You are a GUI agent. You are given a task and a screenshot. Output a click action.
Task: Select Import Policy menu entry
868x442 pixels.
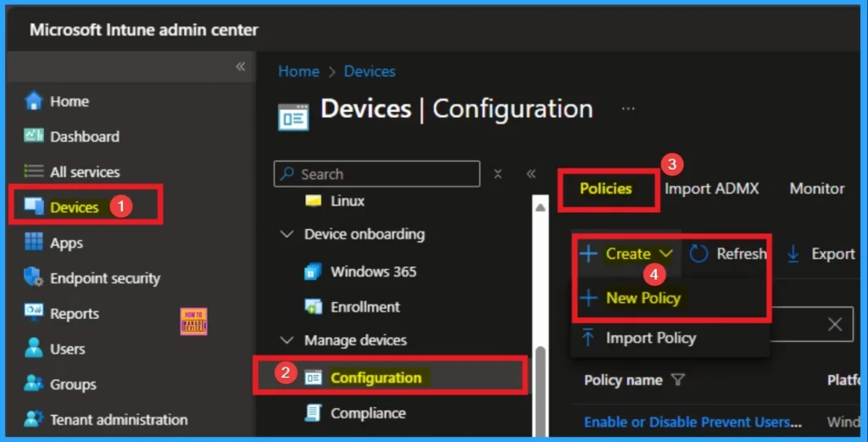click(x=650, y=338)
